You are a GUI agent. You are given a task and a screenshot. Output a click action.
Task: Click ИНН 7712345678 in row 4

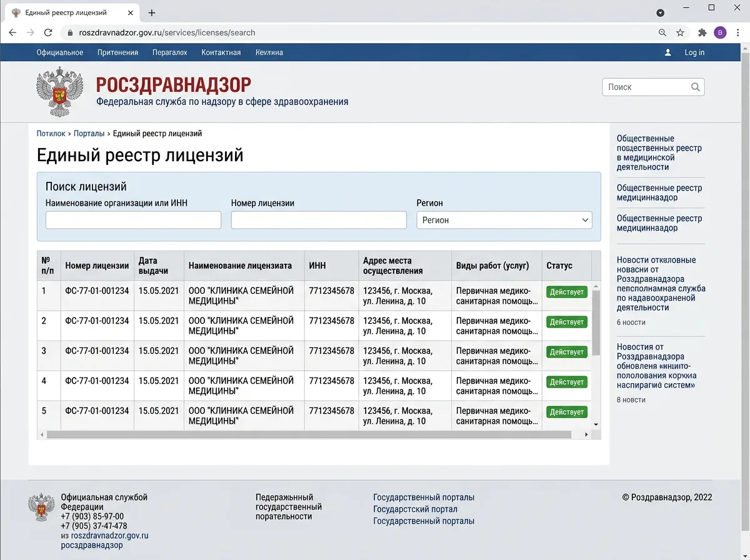point(331,381)
